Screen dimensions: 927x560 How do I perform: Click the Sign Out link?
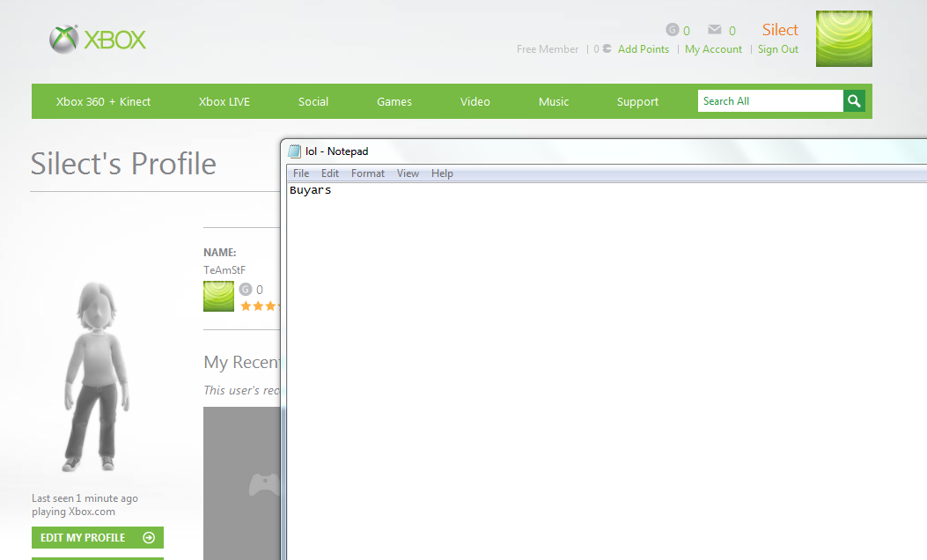tap(778, 49)
